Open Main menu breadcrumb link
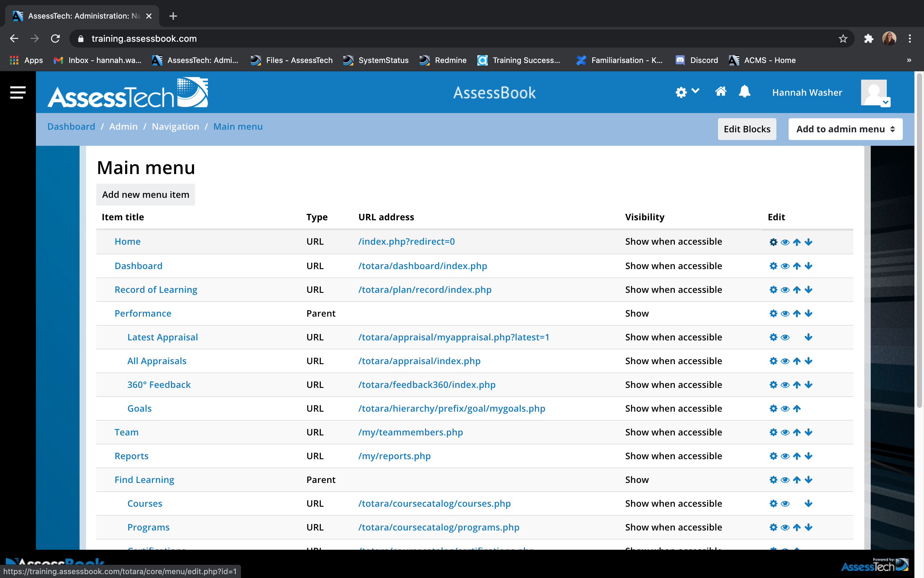The height and width of the screenshot is (578, 924). pos(238,127)
